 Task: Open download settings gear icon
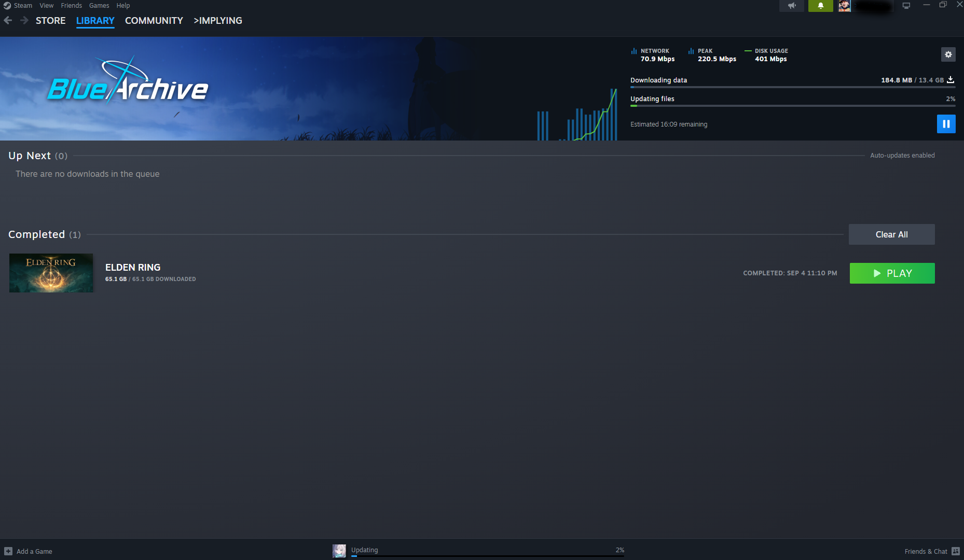pos(948,54)
